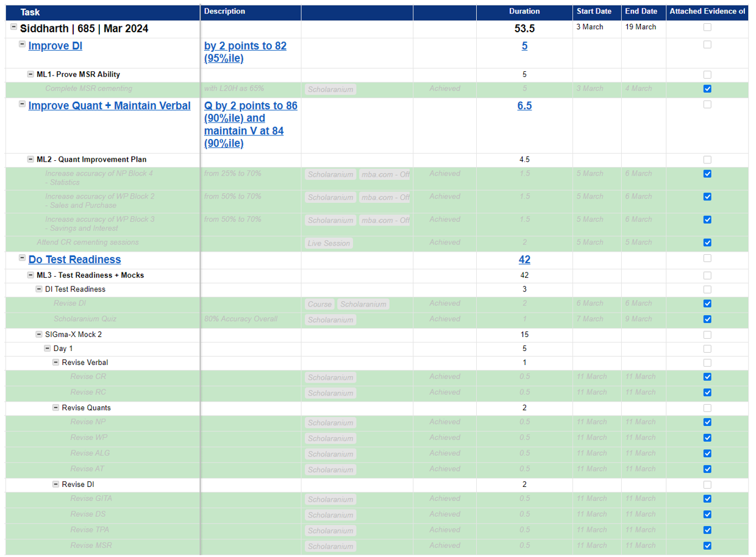The width and height of the screenshot is (756, 557).
Task: Open the duration link 42 for Test Readiness
Action: (524, 260)
